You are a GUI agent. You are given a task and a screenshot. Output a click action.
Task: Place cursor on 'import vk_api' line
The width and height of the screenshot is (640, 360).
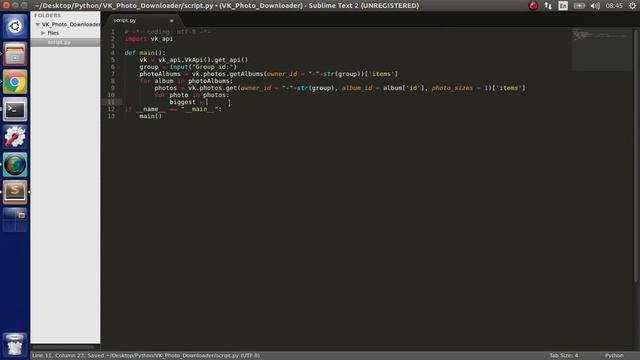149,39
